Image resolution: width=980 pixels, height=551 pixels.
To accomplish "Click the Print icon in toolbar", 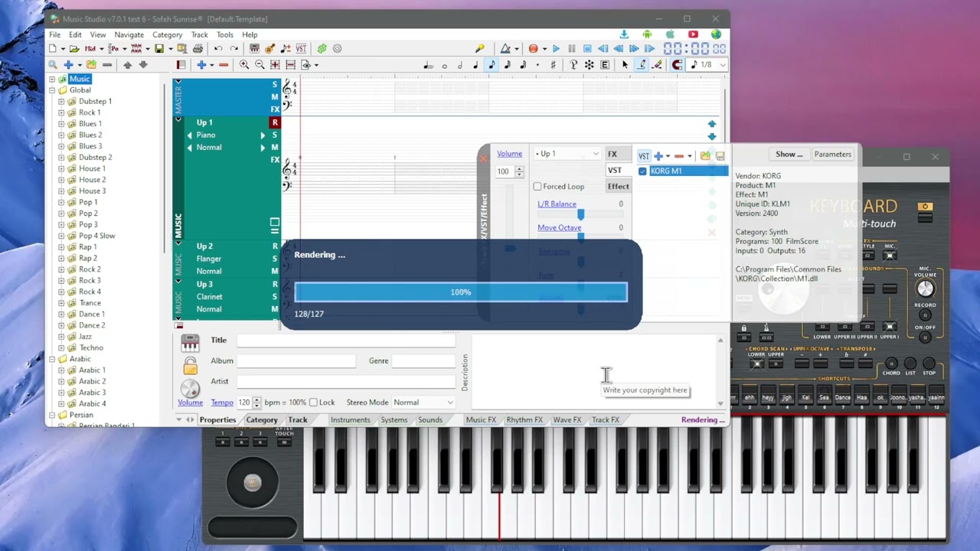I will pos(198,48).
